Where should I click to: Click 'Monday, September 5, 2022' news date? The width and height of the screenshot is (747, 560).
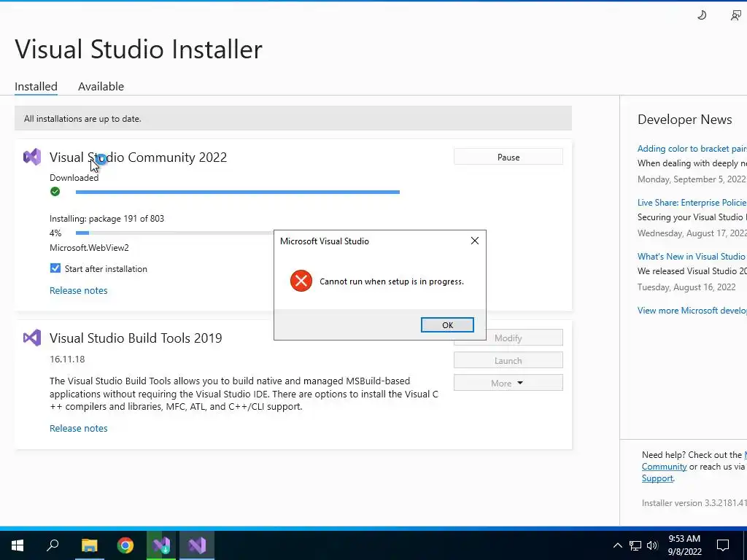(x=692, y=179)
